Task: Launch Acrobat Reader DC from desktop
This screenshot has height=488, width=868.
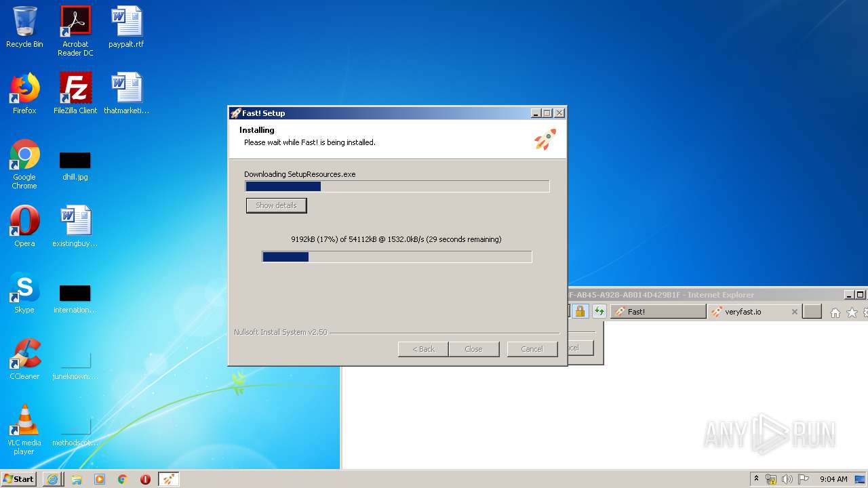Action: point(75,31)
